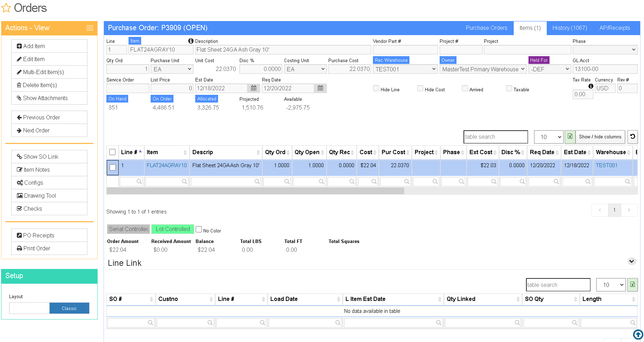This screenshot has width=644, height=342.
Task: Open Configs
Action: pos(50,183)
